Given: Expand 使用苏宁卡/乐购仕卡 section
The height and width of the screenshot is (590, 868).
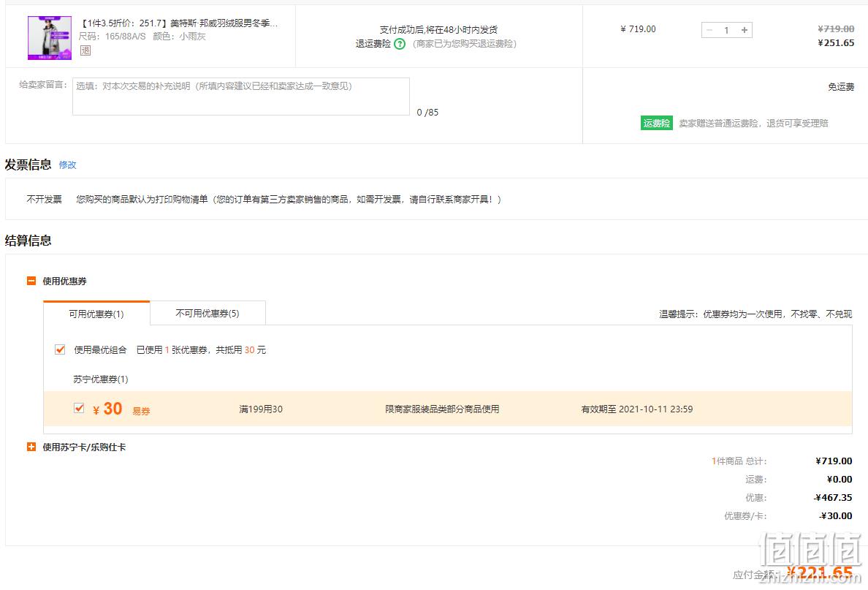Looking at the screenshot, I should (31, 447).
